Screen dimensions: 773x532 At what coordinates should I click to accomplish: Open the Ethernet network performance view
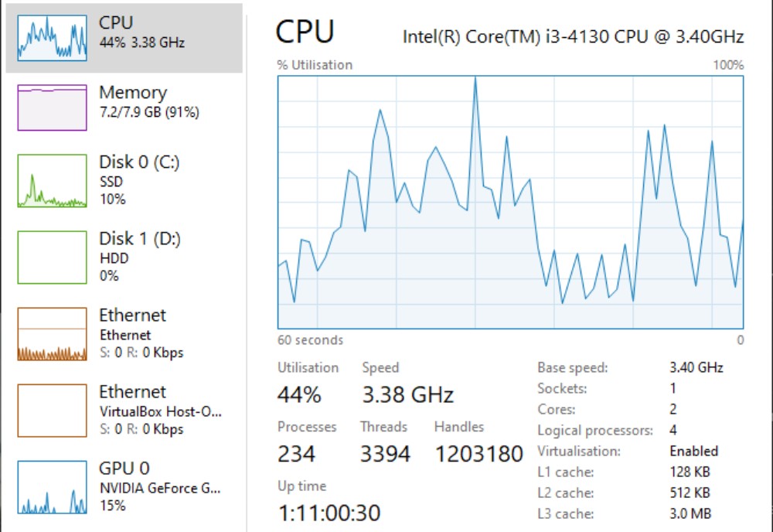(131, 332)
